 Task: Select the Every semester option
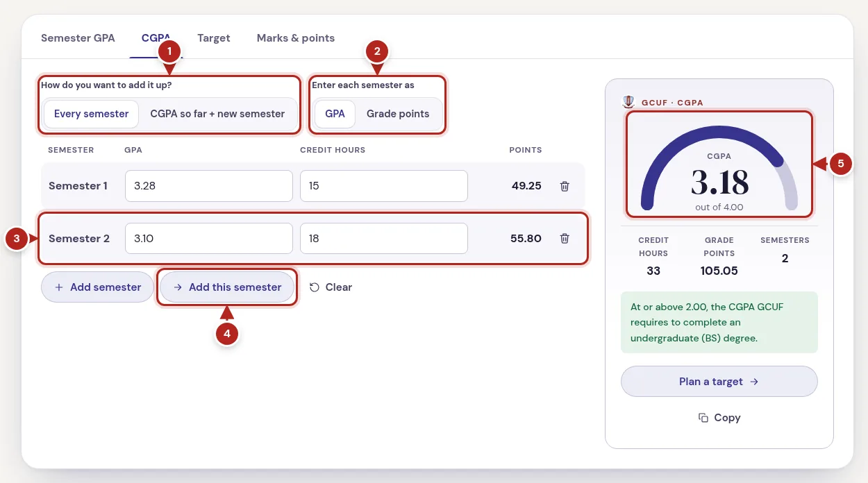pyautogui.click(x=92, y=114)
